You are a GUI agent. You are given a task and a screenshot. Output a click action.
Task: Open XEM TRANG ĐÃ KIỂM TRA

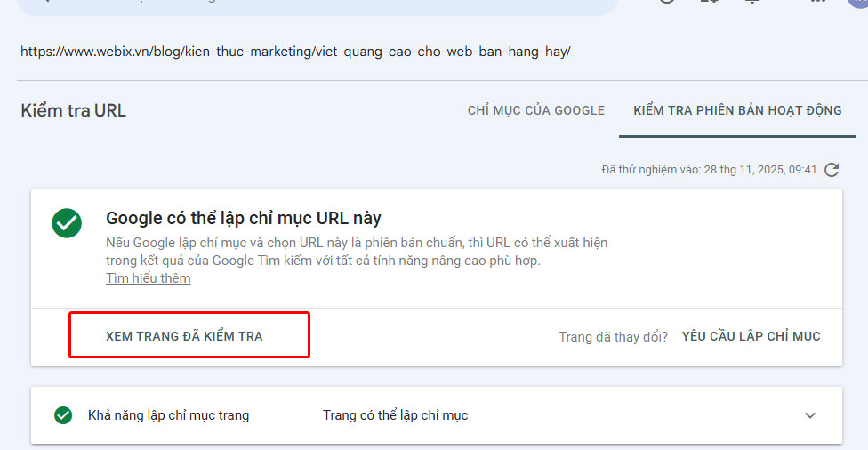[x=184, y=336]
